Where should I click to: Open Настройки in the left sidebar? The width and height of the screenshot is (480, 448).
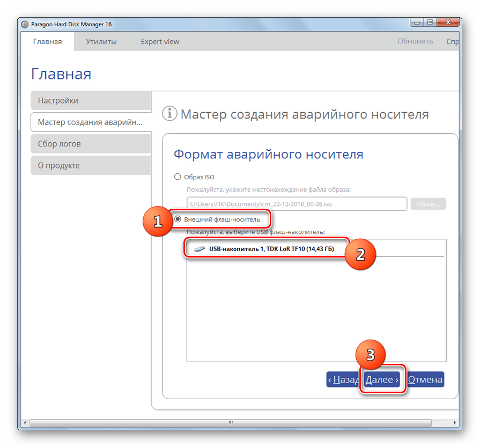(90, 101)
